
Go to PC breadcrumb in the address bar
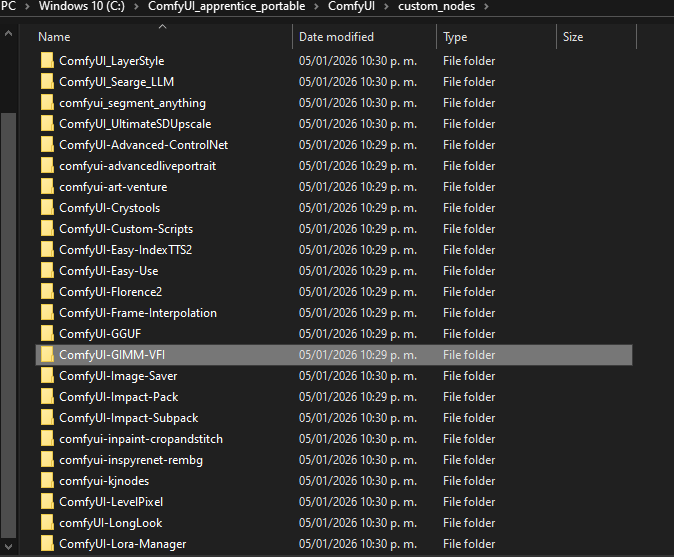[x=8, y=6]
